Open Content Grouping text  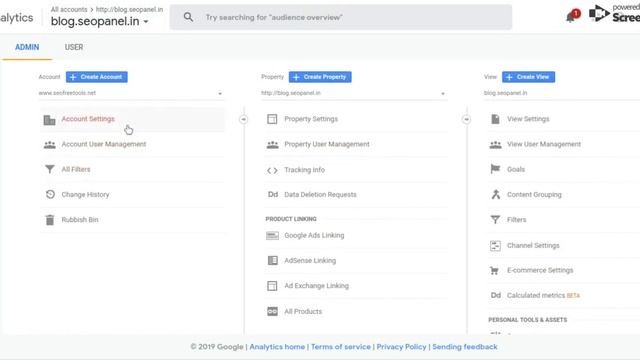coord(534,194)
